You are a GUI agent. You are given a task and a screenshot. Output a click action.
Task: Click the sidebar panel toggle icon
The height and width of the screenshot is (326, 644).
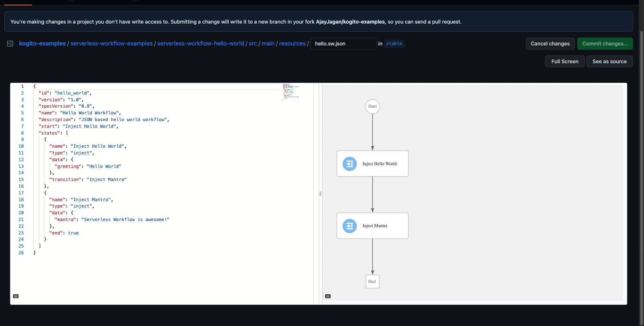click(x=10, y=43)
